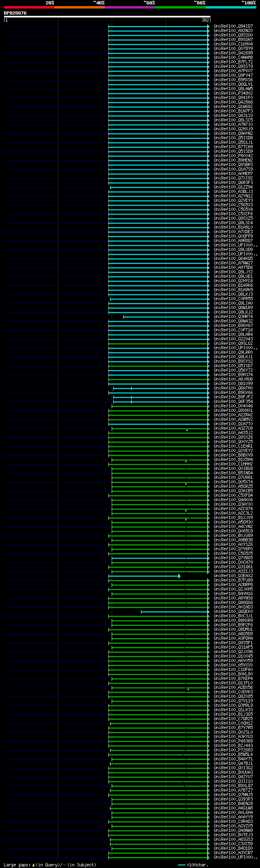Open hit UniRef100_B9SGH7

(233, 39)
